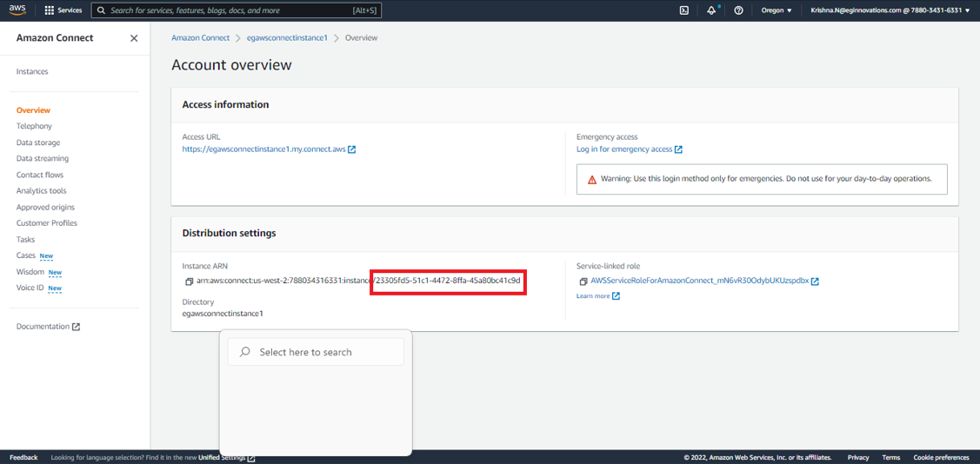Viewport: 980px width, 464px height.
Task: Open the Documentation link in sidebar
Action: [x=43, y=327]
